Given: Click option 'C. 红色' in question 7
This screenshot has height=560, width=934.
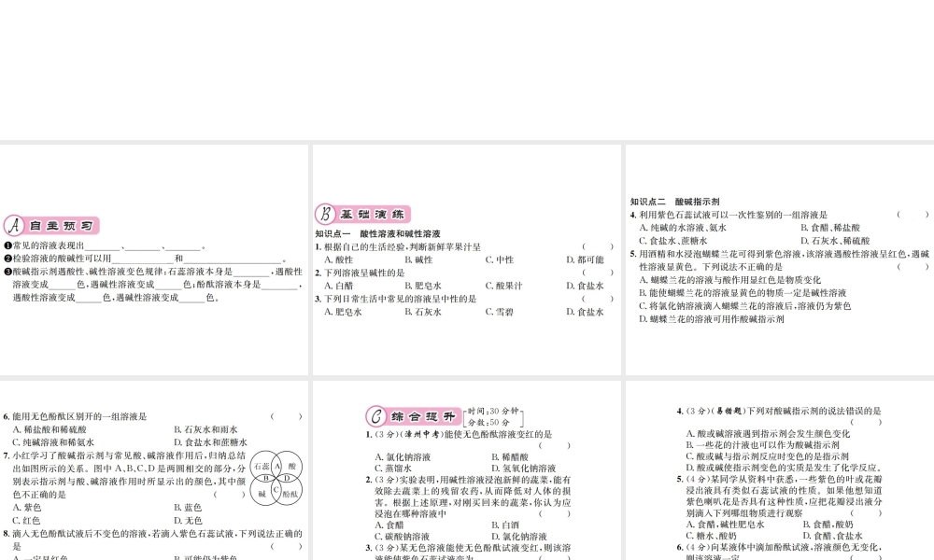Looking at the screenshot, I should 27,521.
